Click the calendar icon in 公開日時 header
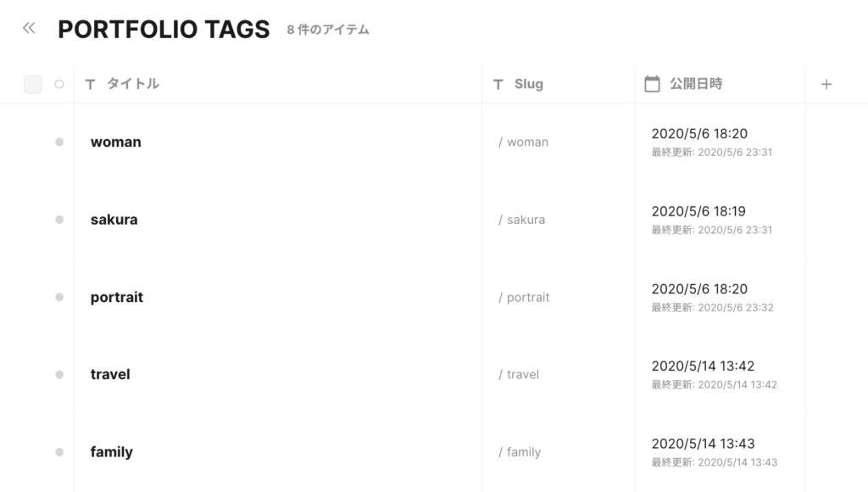 coord(652,84)
